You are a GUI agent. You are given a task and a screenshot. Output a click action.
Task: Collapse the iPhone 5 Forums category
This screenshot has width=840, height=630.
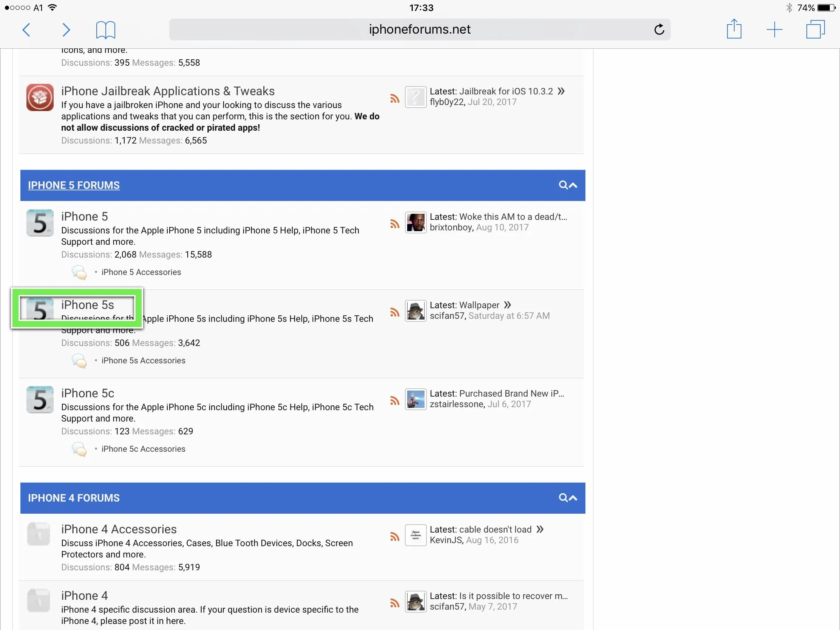coord(573,185)
